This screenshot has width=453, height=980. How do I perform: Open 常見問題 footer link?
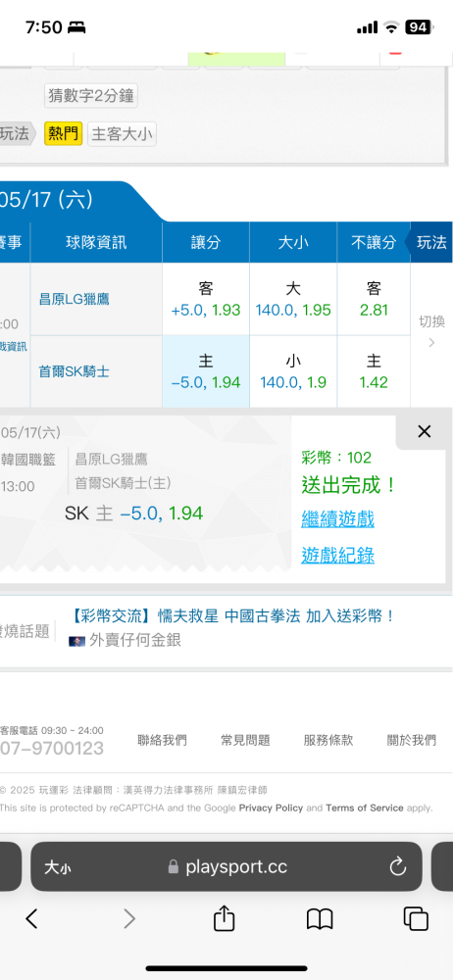pos(245,741)
